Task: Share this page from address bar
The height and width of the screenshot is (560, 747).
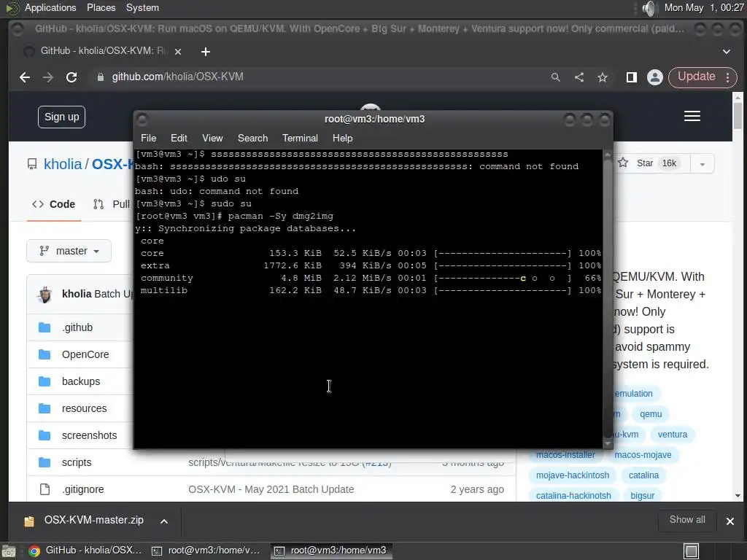Action: coord(578,77)
